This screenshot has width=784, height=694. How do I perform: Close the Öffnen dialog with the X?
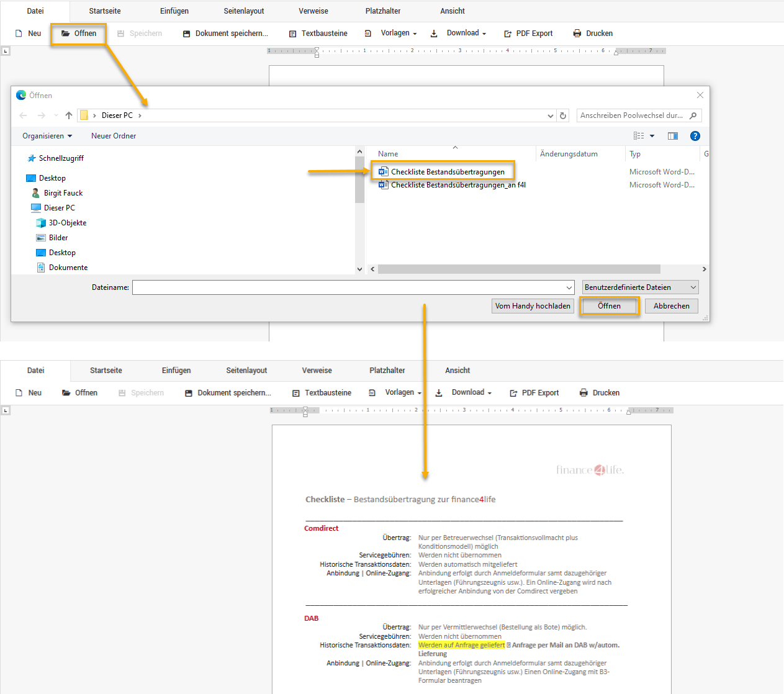[700, 95]
